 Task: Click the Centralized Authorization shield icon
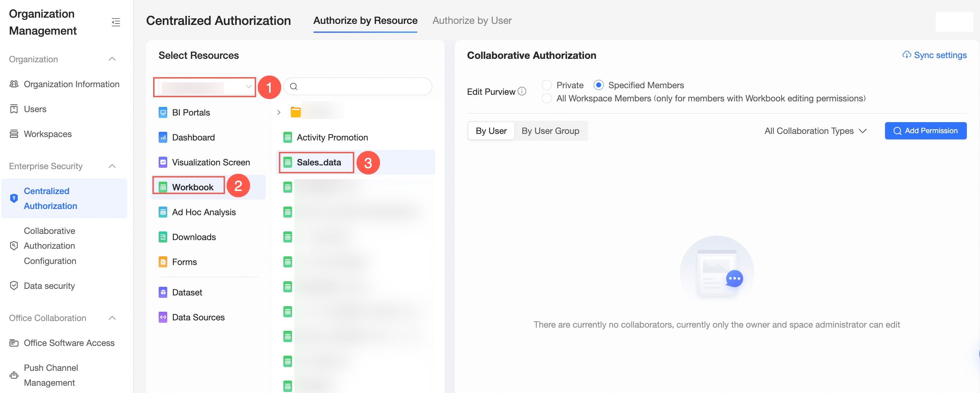coord(14,199)
